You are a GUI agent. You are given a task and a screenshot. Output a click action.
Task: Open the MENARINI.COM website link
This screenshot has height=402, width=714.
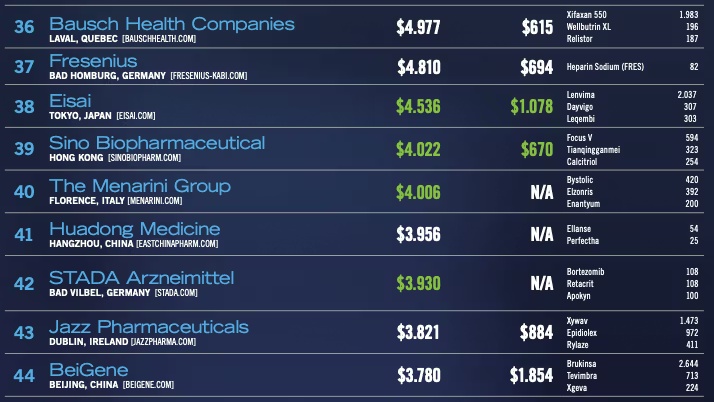[156, 200]
